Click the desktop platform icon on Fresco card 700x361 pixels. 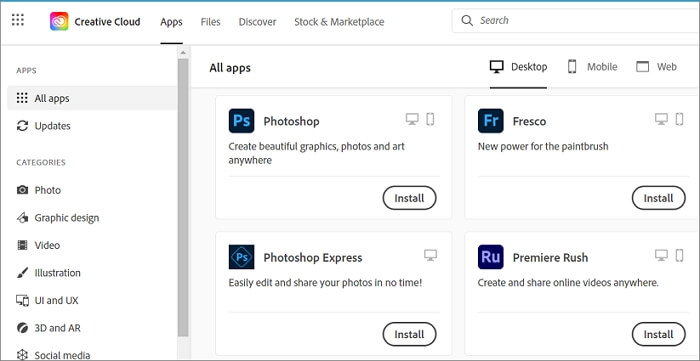[661, 119]
